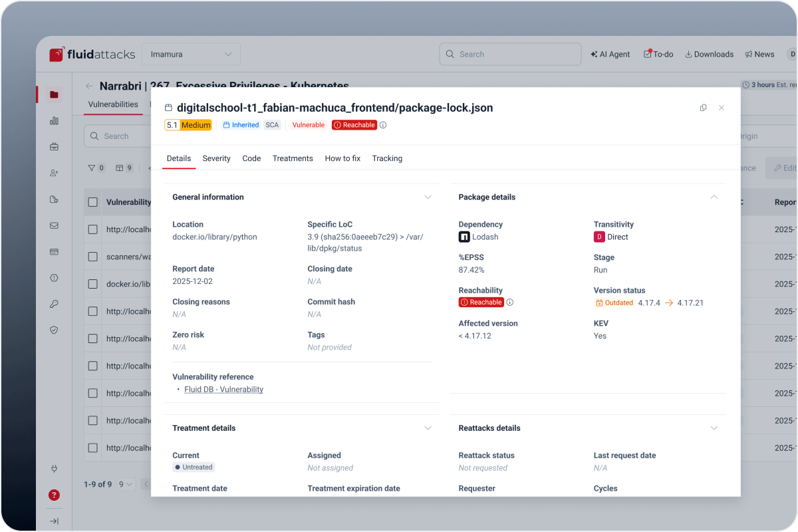This screenshot has height=532, width=798.
Task: Collapse the Reattacks details section
Action: pos(714,428)
